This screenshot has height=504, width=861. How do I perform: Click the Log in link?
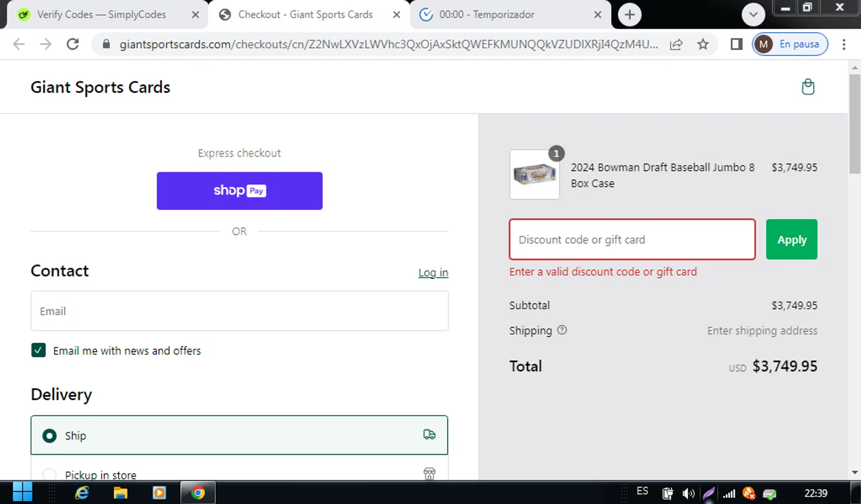433,273
